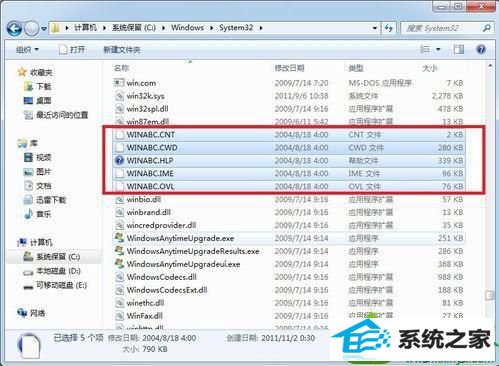Select 可移动磁盘 (E:) drive
Image resolution: width=499 pixels, height=366 pixels.
[x=61, y=285]
